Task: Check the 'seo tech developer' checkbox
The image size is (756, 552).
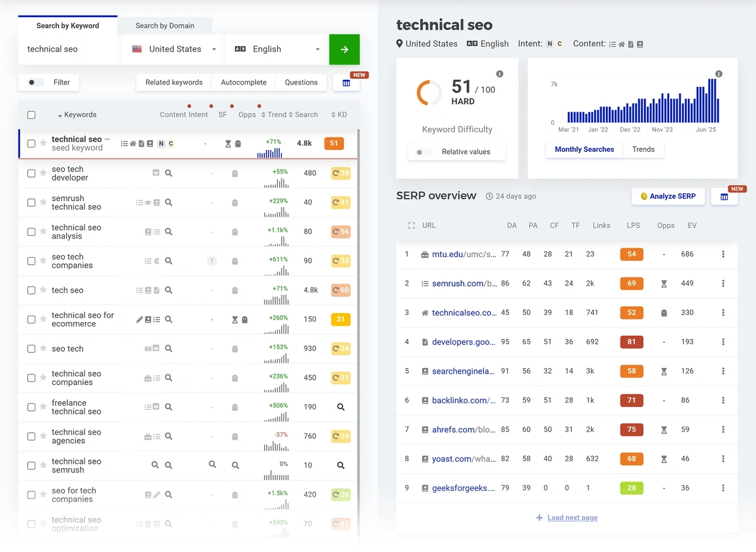Action: click(x=31, y=173)
